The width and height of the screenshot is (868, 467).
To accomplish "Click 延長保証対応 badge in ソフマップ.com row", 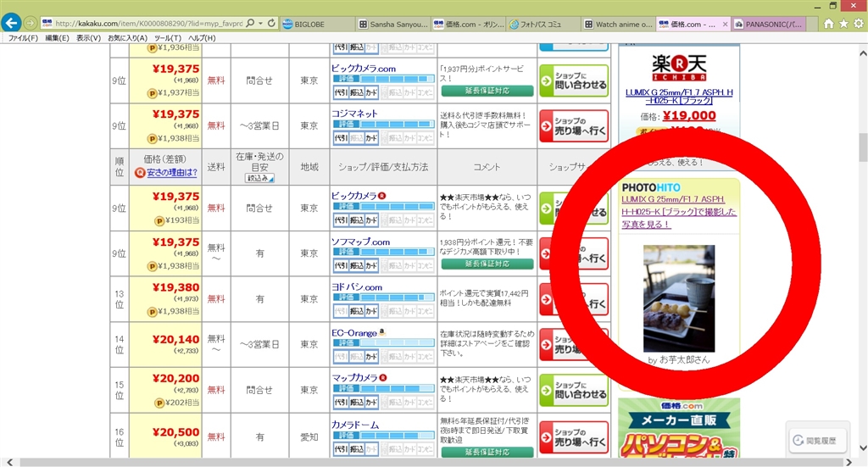I will tap(487, 264).
